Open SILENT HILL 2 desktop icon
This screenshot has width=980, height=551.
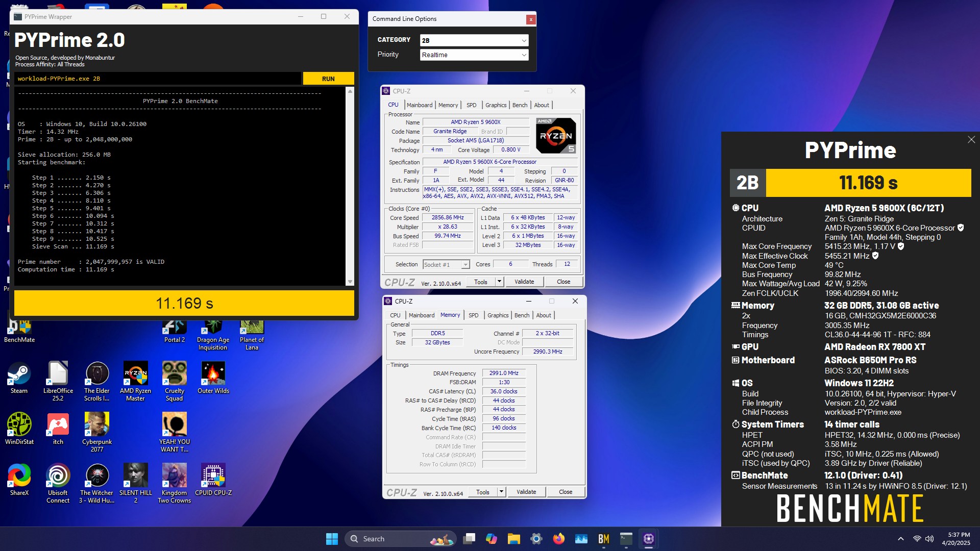[x=135, y=483]
